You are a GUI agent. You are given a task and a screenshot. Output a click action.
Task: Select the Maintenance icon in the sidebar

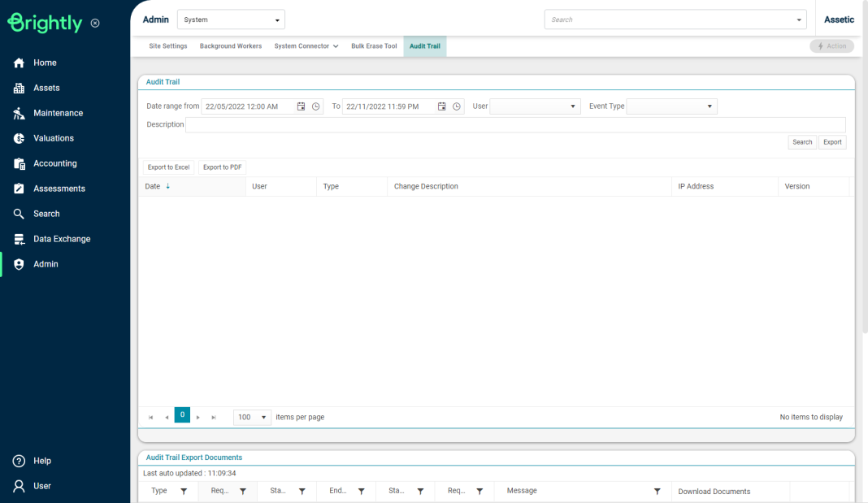(x=18, y=113)
